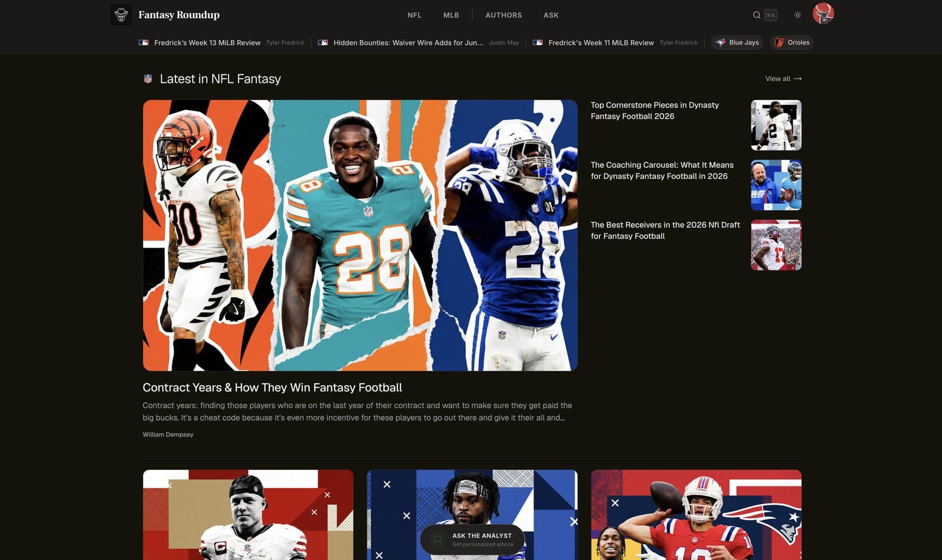Screen dimensions: 942x560
Task: Click the Blue Jays team chip
Action: [737, 42]
